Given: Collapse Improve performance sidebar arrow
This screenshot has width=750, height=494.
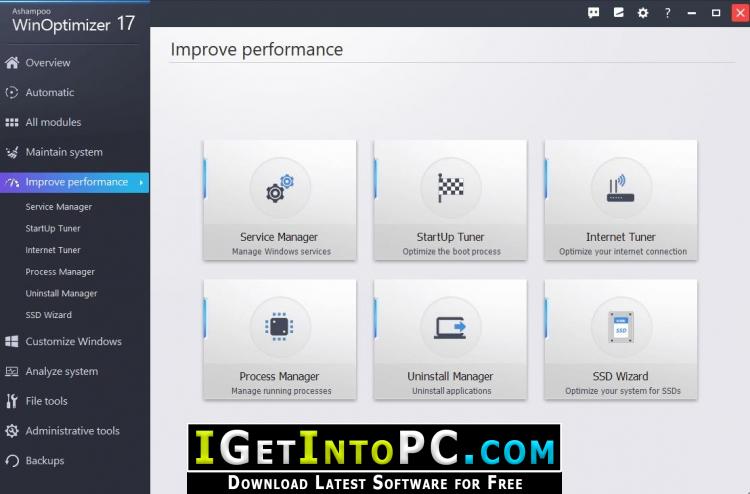Looking at the screenshot, I should pos(141,182).
